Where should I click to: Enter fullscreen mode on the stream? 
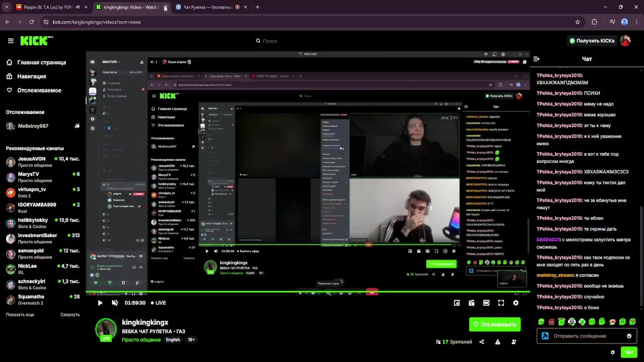[x=501, y=303]
